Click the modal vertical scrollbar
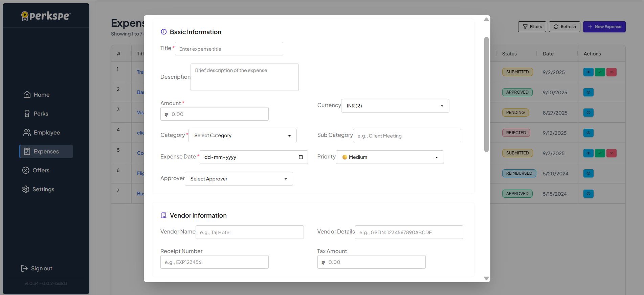This screenshot has height=295, width=644. pyautogui.click(x=486, y=95)
